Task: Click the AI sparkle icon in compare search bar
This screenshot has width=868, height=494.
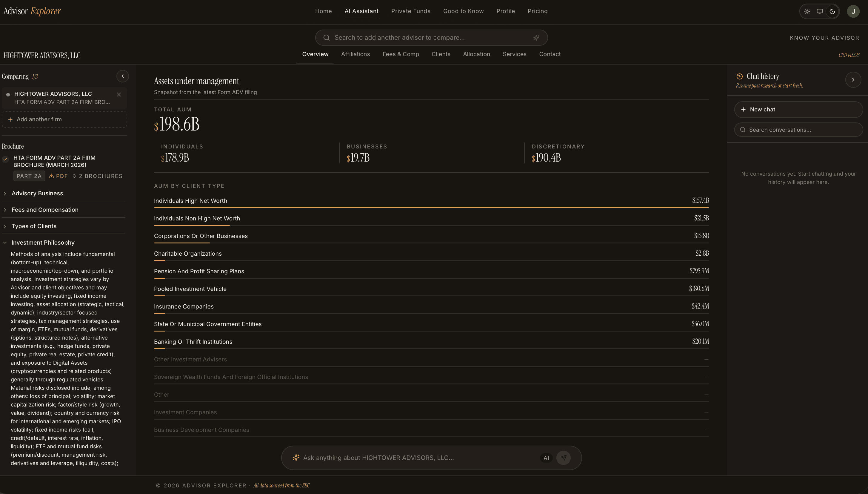Action: (536, 38)
